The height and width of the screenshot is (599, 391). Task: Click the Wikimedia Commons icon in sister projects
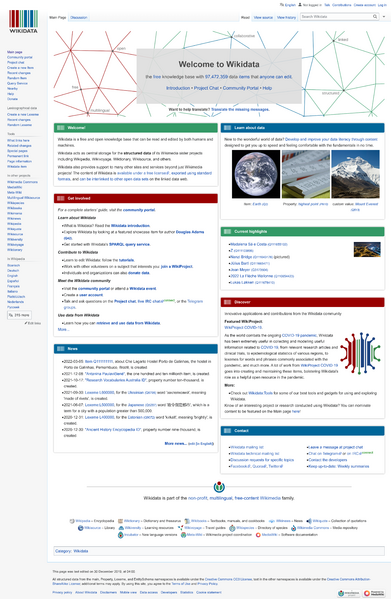coord(293,528)
